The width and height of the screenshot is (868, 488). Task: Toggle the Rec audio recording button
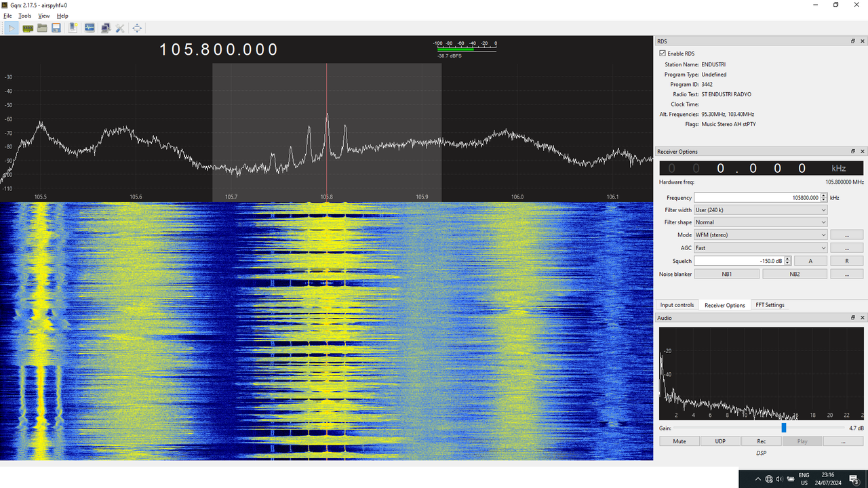pyautogui.click(x=762, y=441)
